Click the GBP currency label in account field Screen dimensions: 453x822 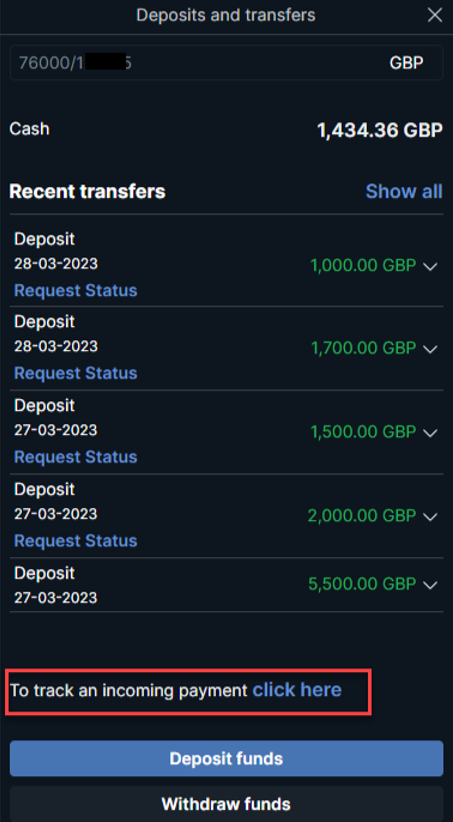click(406, 63)
